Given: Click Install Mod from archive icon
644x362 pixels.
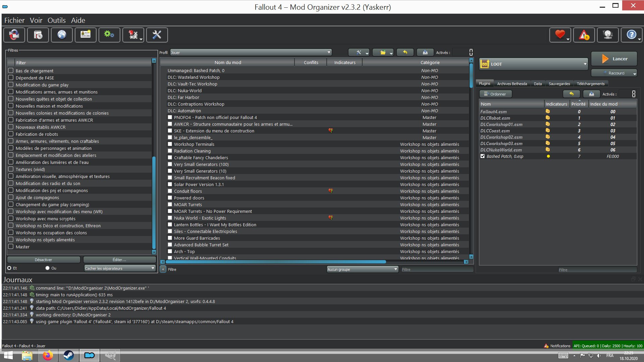Looking at the screenshot, I should [38, 35].
